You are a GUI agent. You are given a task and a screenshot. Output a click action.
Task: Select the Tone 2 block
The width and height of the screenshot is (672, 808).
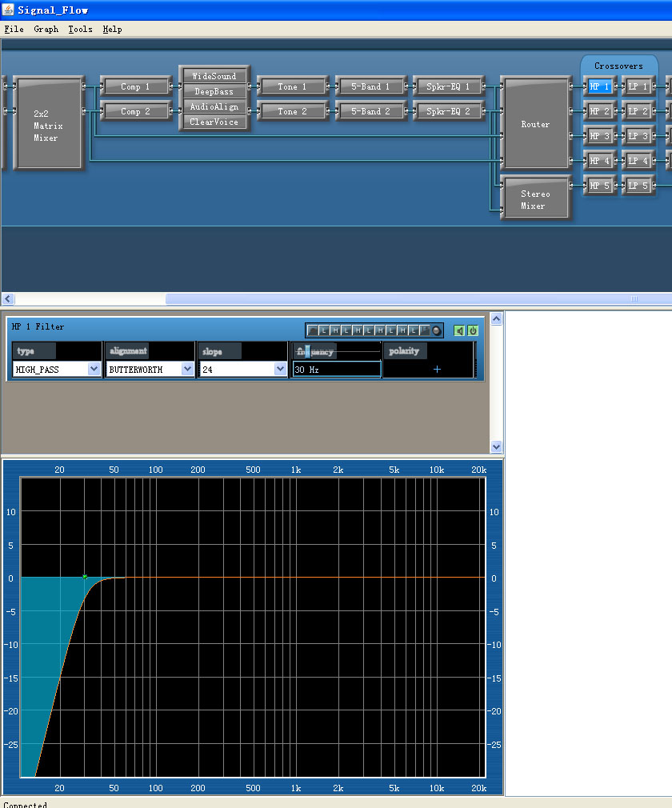pyautogui.click(x=292, y=111)
